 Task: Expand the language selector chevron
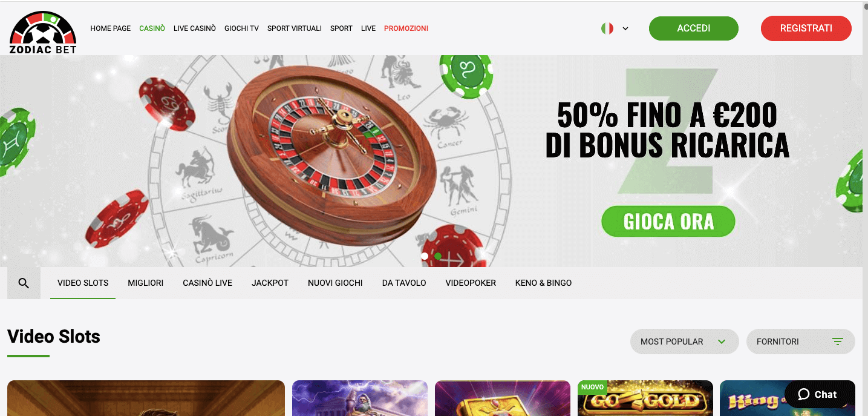pos(625,28)
